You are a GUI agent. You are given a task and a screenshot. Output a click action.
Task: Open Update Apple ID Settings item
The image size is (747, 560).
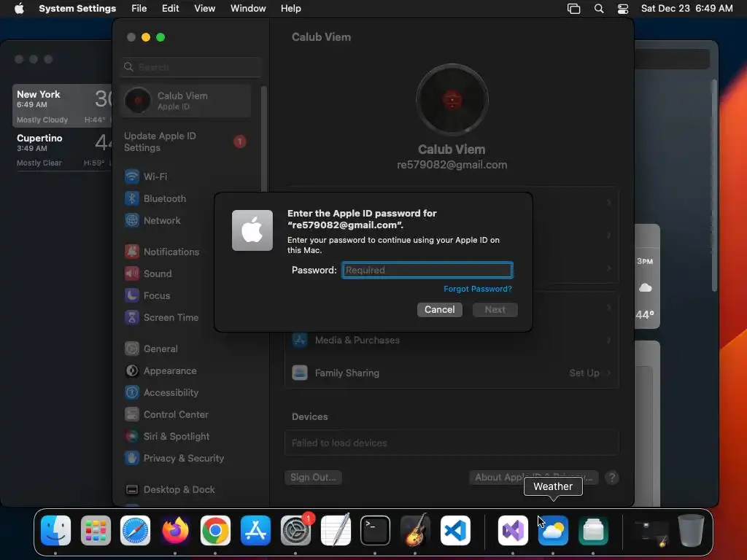(x=186, y=142)
